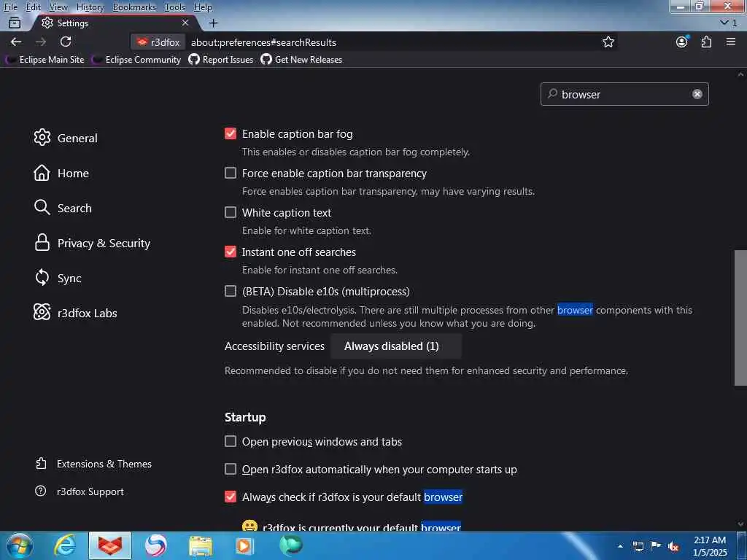Open r3dfox Support link

point(80,491)
